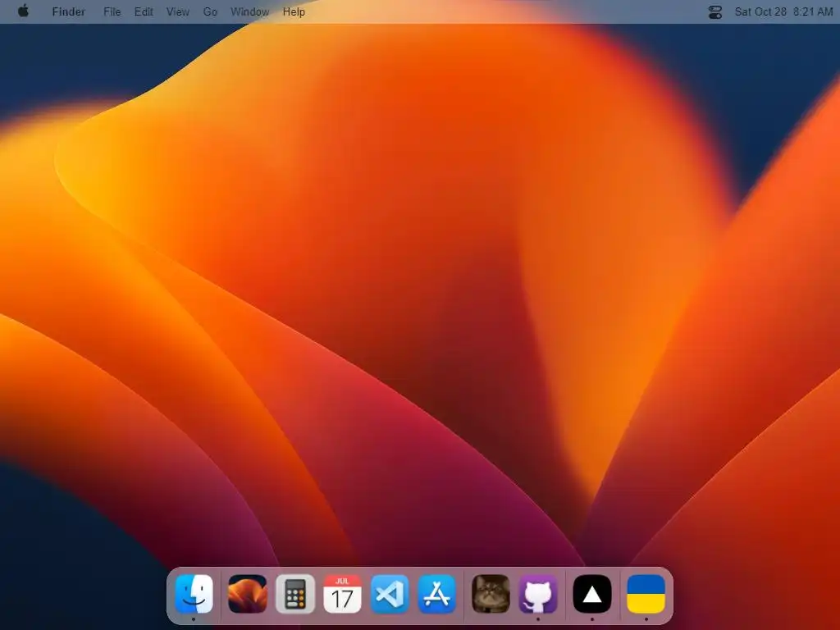Launch Visual Studio Code from dock
840x630 pixels.
(390, 594)
